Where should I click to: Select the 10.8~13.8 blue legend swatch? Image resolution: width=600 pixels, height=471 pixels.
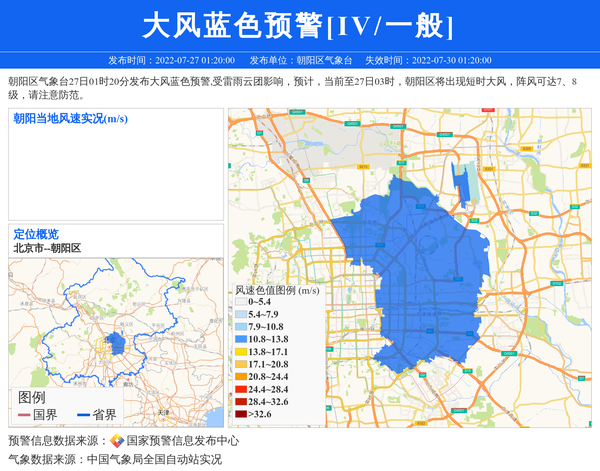(240, 339)
